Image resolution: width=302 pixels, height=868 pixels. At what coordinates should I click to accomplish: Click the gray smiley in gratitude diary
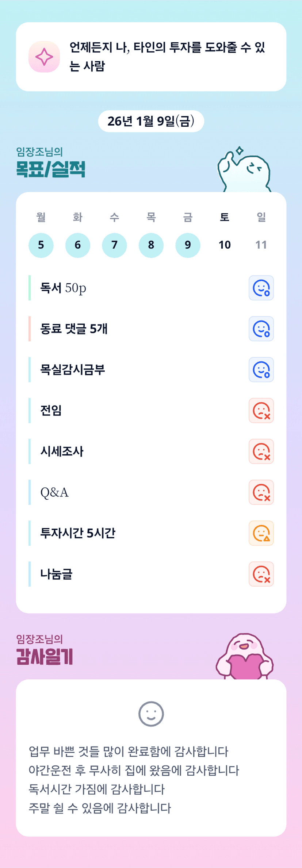[151, 714]
